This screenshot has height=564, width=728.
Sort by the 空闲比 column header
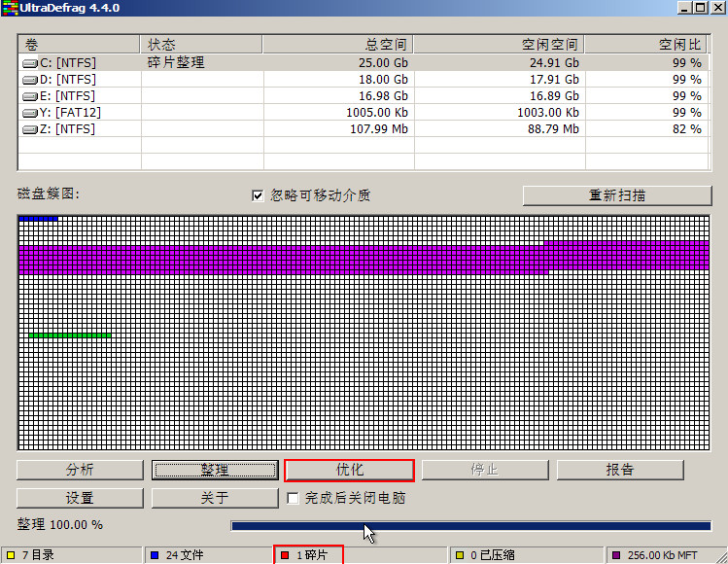pyautogui.click(x=645, y=45)
